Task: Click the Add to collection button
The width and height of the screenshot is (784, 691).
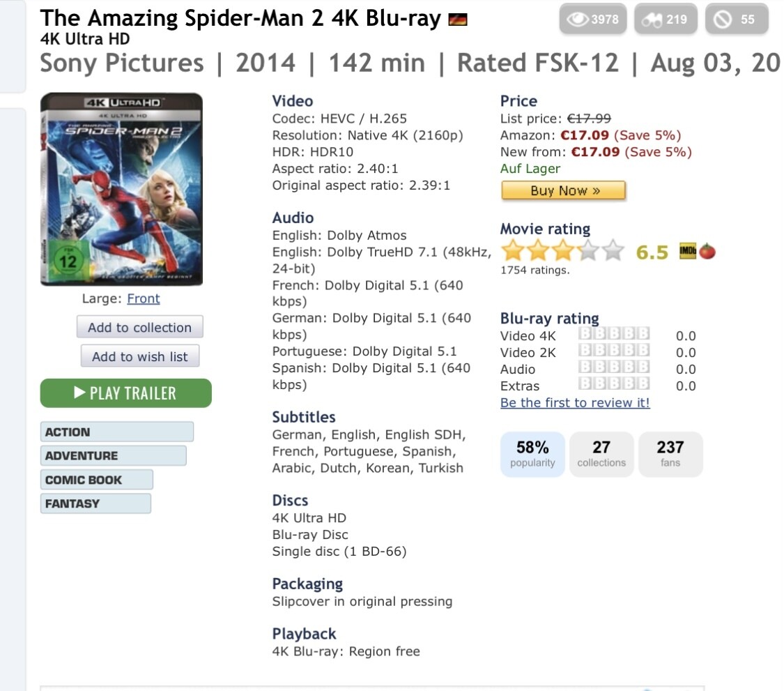Action: tap(139, 328)
